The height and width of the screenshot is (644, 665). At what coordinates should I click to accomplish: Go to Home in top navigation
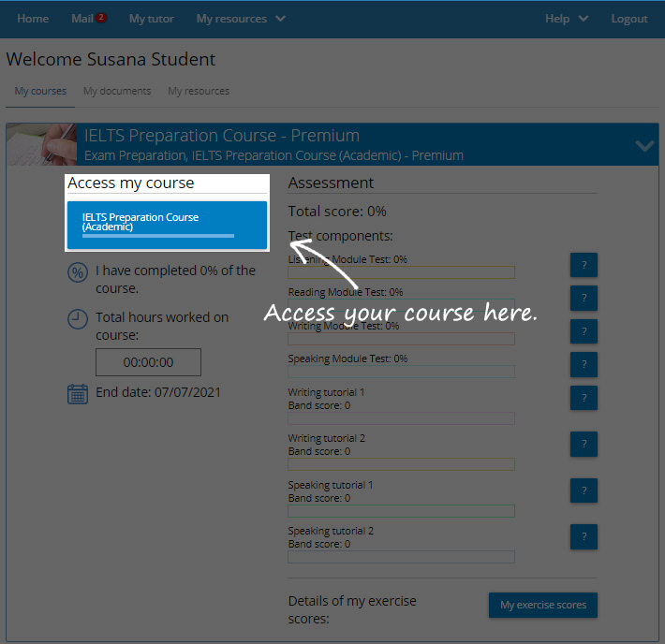point(33,19)
